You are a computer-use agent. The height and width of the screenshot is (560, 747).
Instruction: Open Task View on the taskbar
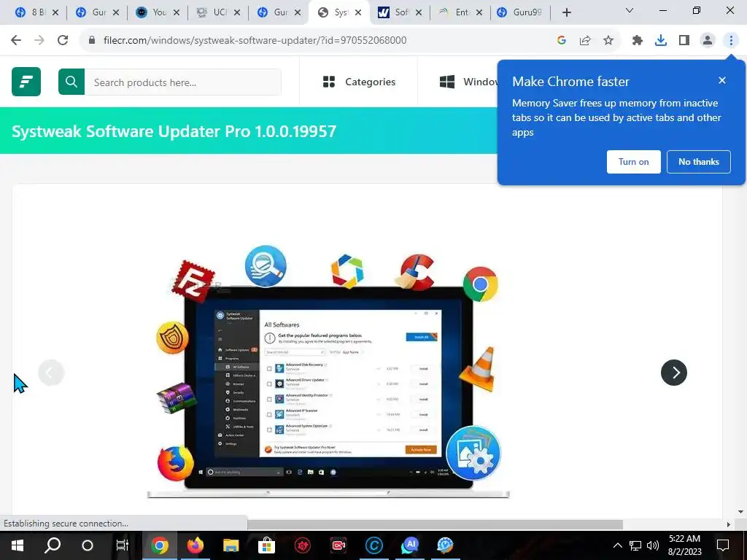tap(123, 545)
